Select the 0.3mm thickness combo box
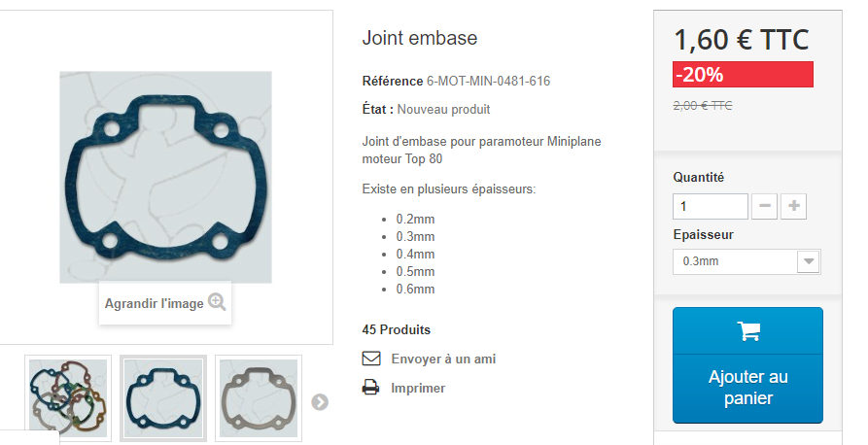868x445 pixels. coord(746,261)
